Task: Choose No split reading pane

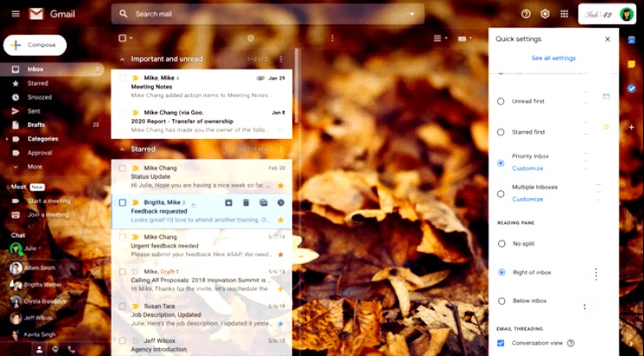Action: click(x=501, y=244)
